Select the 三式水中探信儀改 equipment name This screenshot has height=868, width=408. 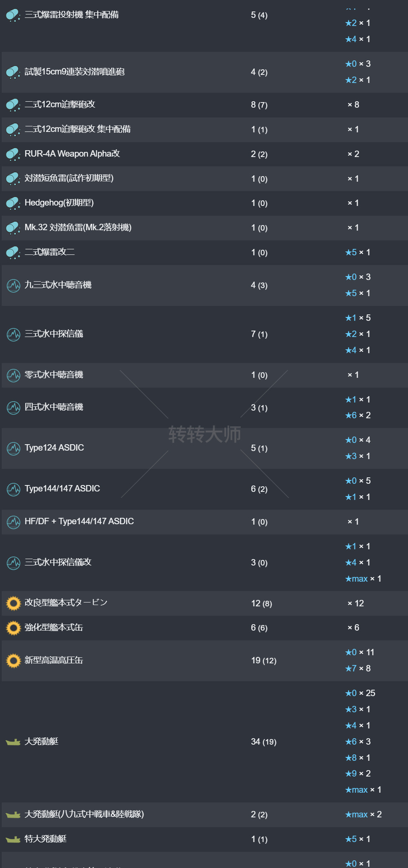click(x=58, y=562)
